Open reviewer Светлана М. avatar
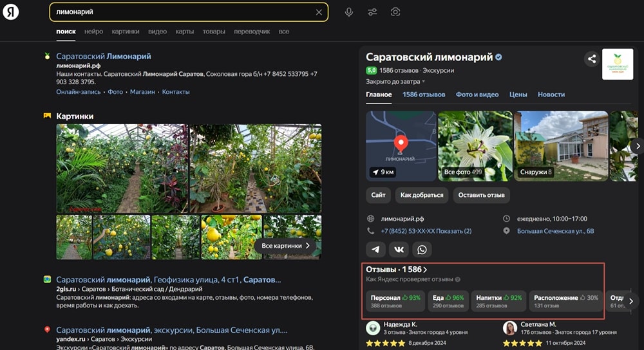This screenshot has width=644, height=350. pyautogui.click(x=509, y=328)
